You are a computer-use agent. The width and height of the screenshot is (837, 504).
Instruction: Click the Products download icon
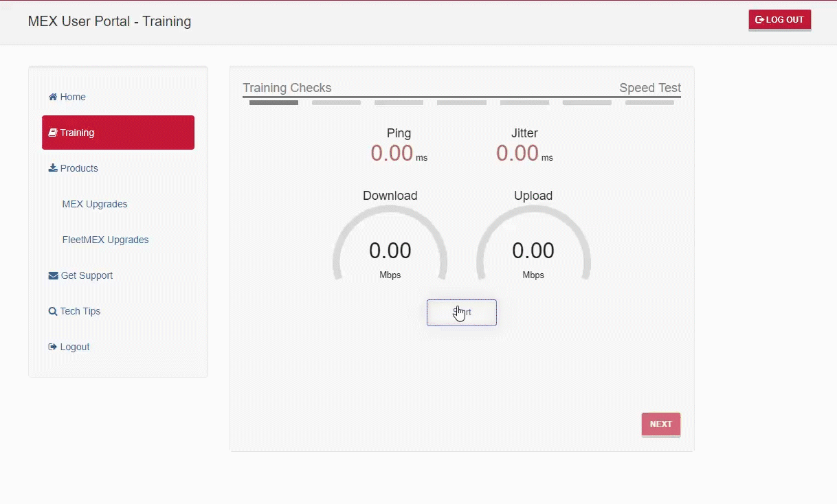pyautogui.click(x=53, y=168)
